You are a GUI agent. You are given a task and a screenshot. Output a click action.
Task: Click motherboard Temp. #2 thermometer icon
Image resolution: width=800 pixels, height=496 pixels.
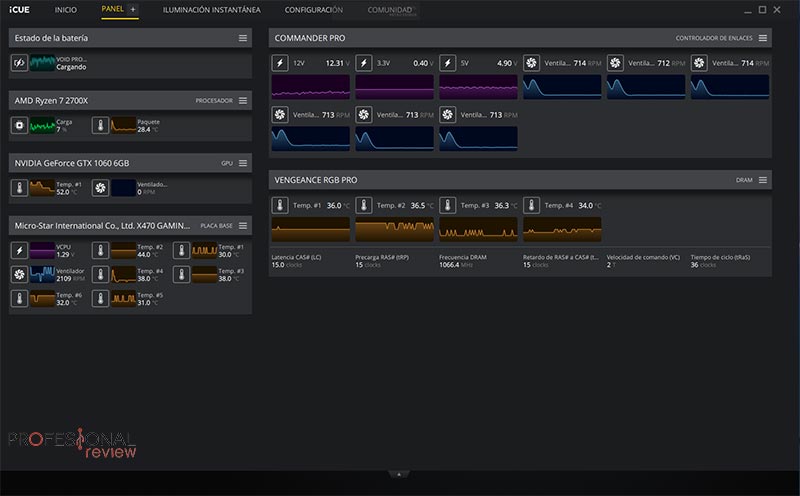pyautogui.click(x=101, y=250)
